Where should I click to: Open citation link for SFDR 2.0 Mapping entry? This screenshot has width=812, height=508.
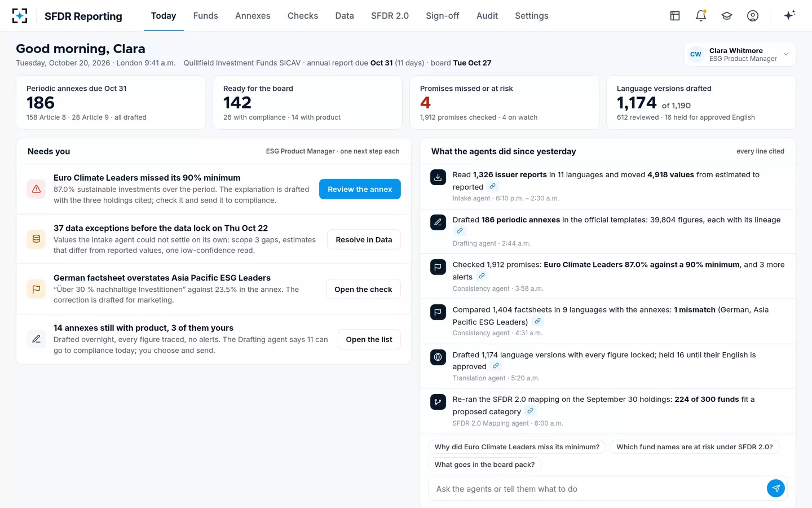pyautogui.click(x=530, y=411)
